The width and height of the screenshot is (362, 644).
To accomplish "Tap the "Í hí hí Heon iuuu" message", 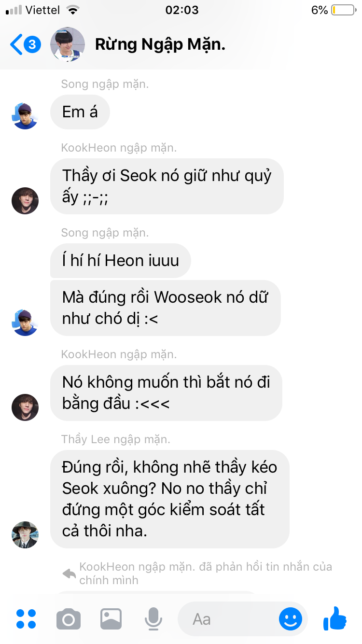I will [121, 261].
